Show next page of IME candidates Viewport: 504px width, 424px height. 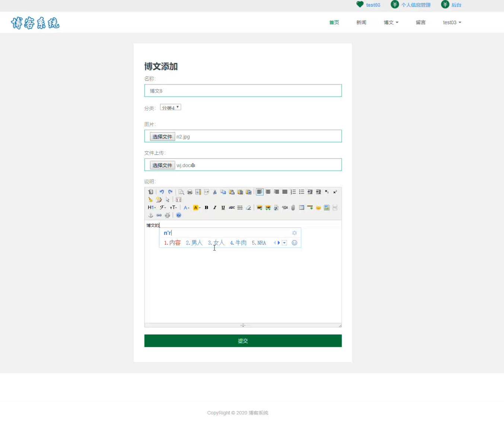[x=279, y=243]
